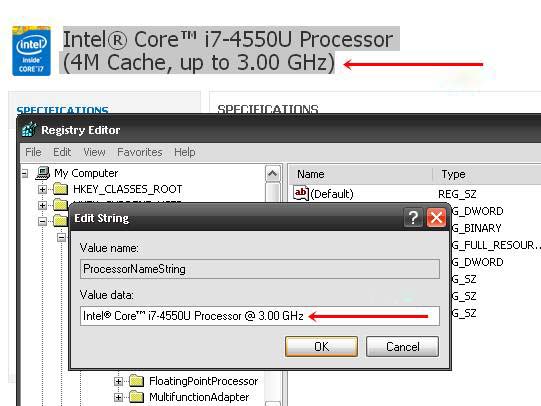The image size is (541, 406).
Task: Select the MultifunctionAdapter tree item
Action: click(199, 397)
